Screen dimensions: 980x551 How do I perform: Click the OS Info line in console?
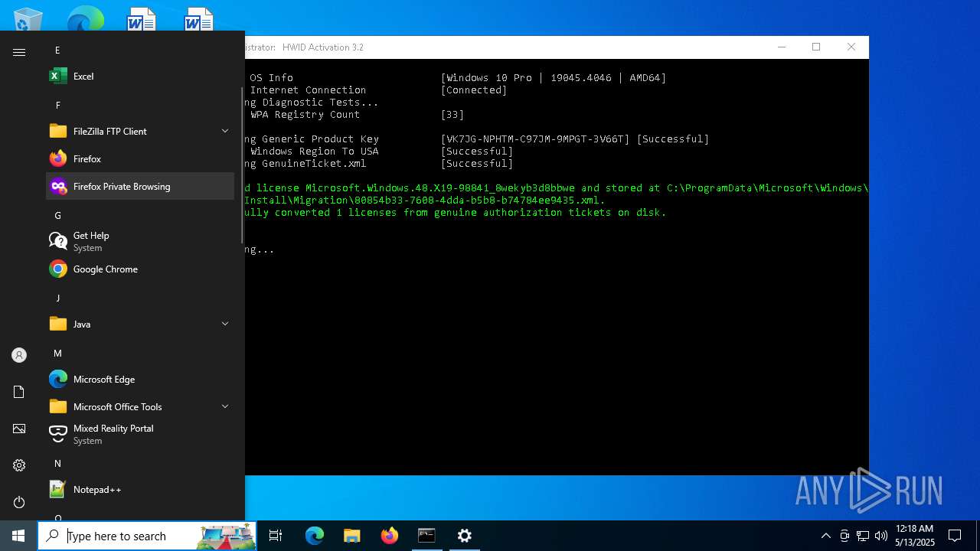pos(458,78)
